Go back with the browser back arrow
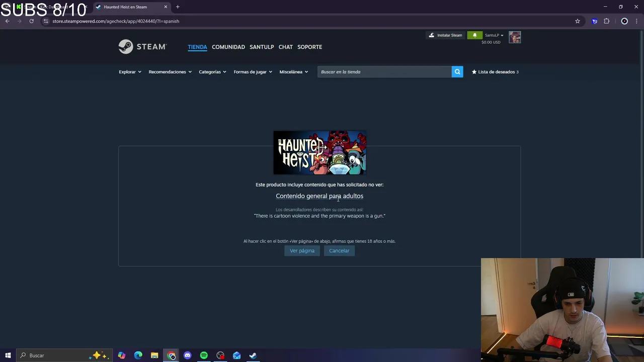This screenshot has width=644, height=362. [x=7, y=21]
